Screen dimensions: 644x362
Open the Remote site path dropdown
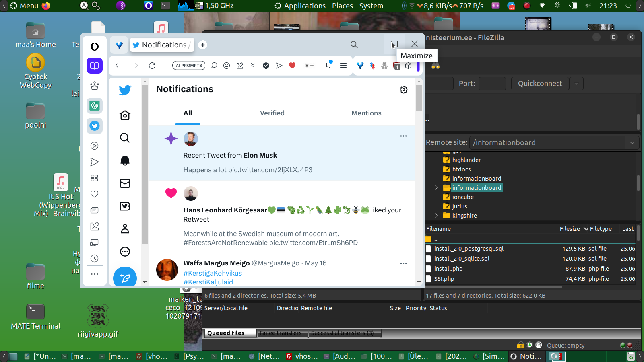[x=632, y=143]
